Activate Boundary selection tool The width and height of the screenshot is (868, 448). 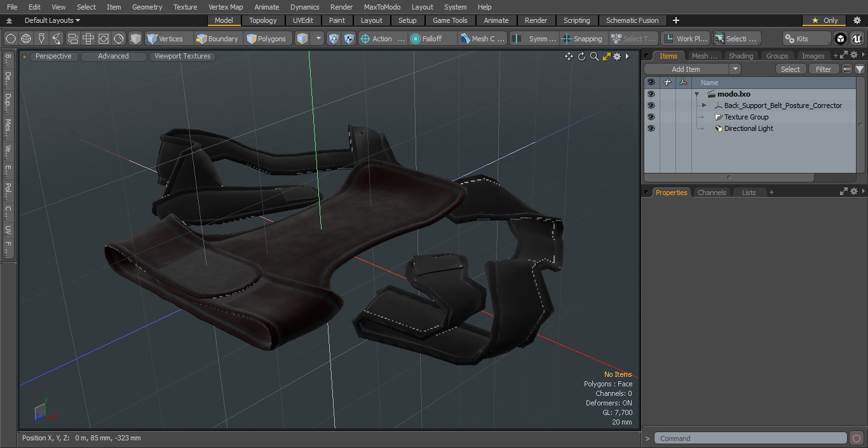217,39
